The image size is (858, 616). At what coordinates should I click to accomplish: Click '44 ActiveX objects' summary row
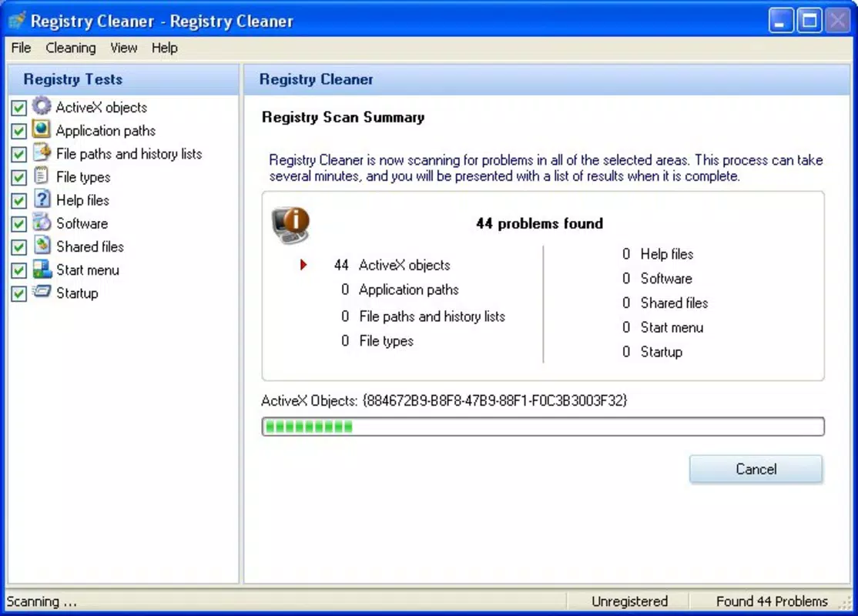392,265
